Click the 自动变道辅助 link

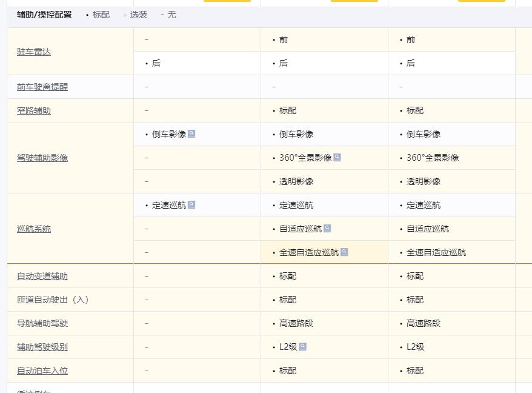[x=42, y=276]
